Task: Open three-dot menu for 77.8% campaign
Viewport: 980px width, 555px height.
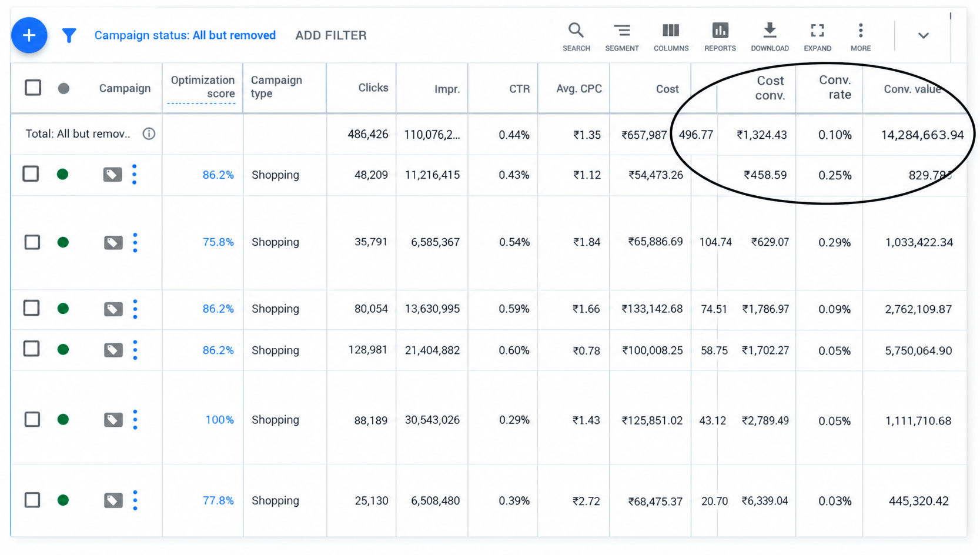Action: click(x=135, y=500)
